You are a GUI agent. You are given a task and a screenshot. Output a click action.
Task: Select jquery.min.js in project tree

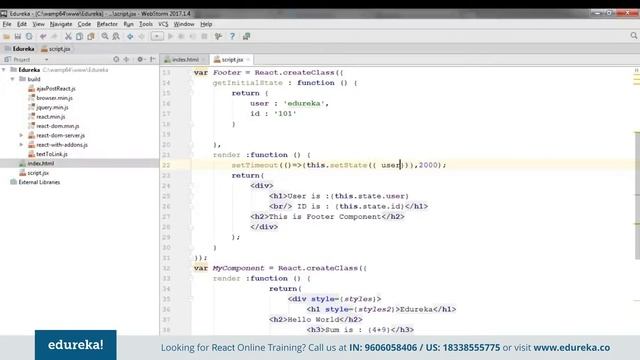click(48, 107)
